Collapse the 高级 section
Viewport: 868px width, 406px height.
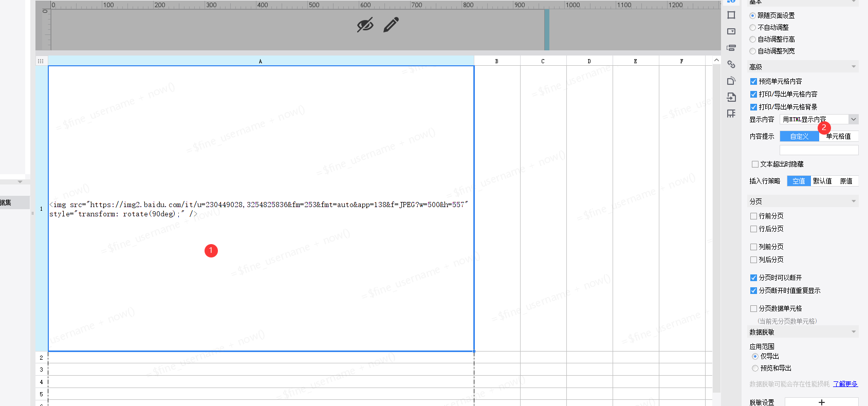854,67
